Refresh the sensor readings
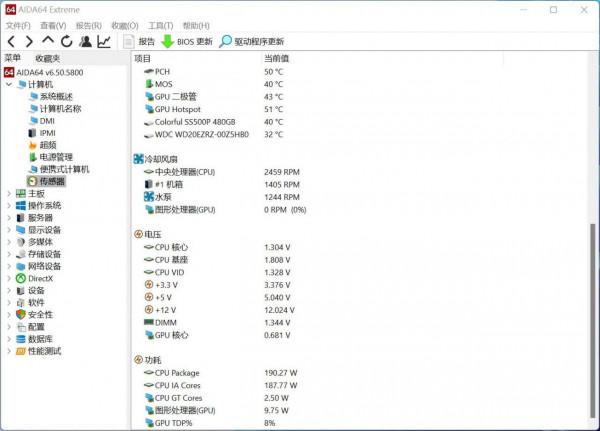Viewport: 600px width, 431px height. tap(67, 41)
